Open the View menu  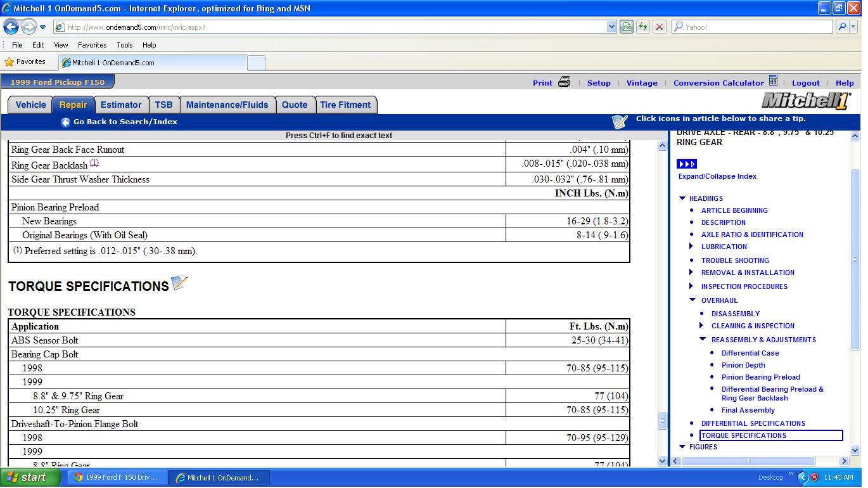pyautogui.click(x=61, y=45)
